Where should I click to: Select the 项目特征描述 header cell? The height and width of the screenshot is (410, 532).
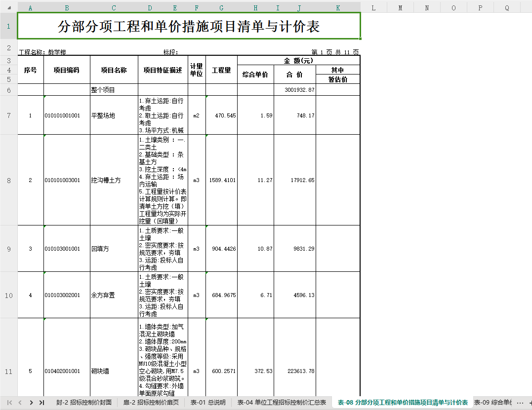click(x=163, y=70)
